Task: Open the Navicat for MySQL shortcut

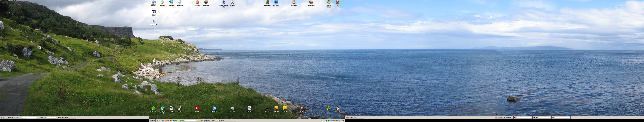Action: (162, 110)
